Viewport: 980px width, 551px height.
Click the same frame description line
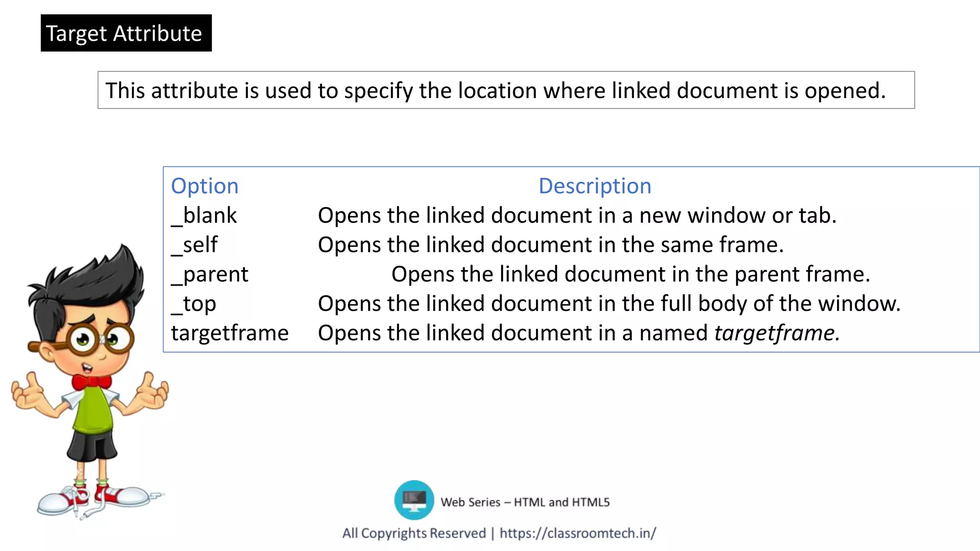(550, 245)
